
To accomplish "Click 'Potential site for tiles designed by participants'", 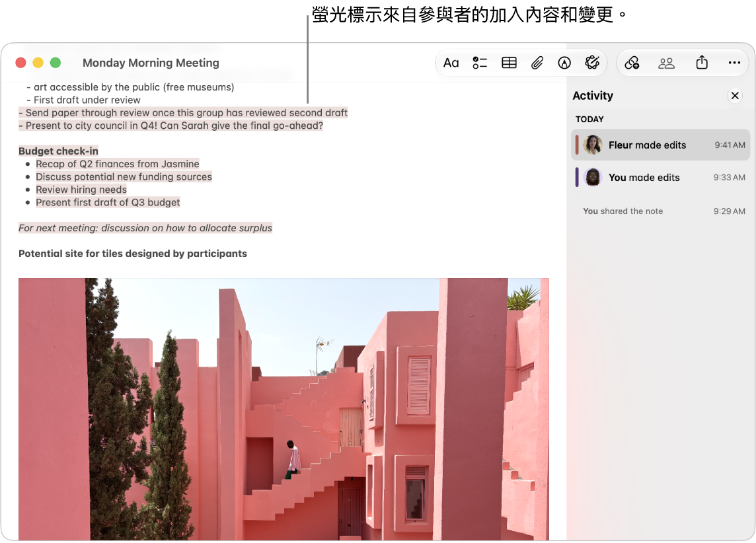I will pos(133,254).
